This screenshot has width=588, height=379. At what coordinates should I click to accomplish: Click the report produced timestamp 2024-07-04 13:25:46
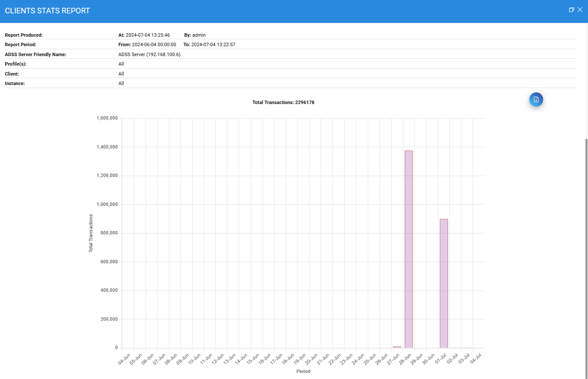[148, 35]
